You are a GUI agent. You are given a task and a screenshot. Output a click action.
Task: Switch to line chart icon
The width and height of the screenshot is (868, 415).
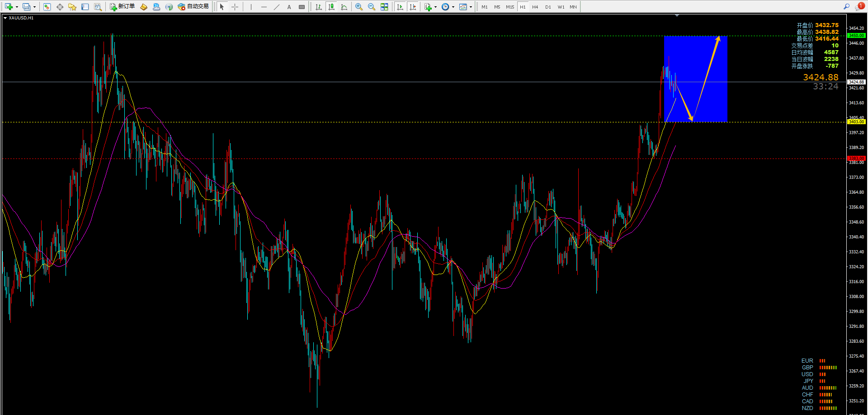pos(344,7)
